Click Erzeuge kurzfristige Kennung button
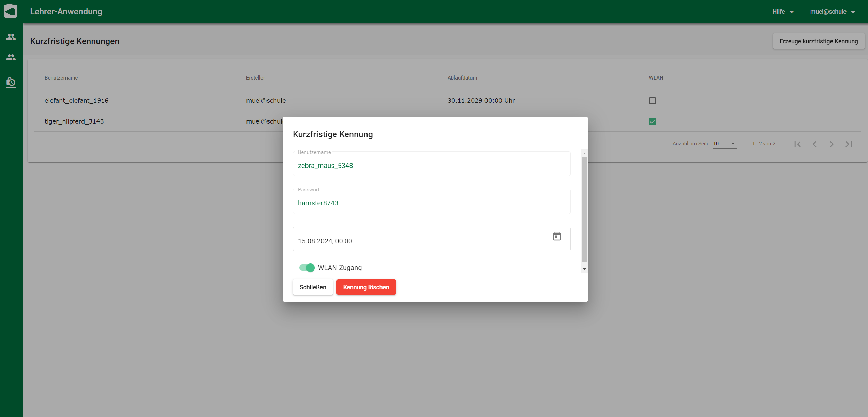Image resolution: width=868 pixels, height=417 pixels. (819, 41)
